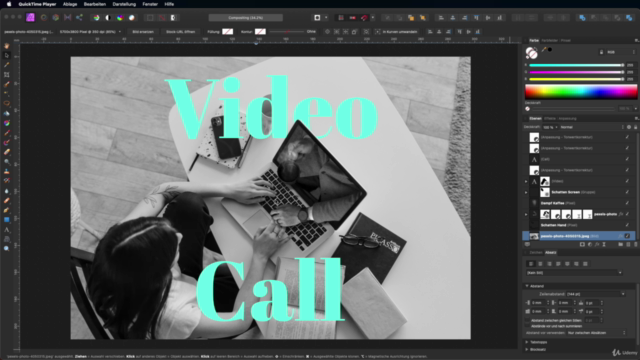The image size is (640, 360).
Task: Select the Artistic Text tool A
Action: click(x=7, y=230)
